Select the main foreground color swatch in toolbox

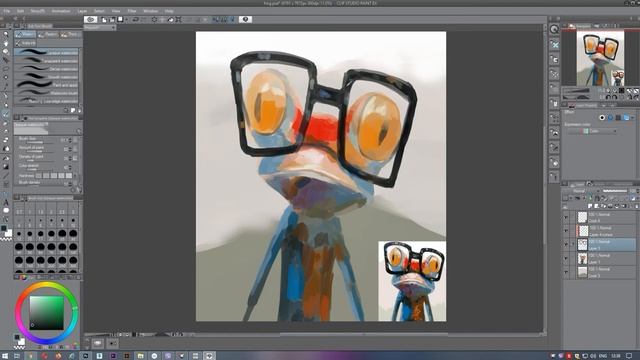tap(4, 229)
